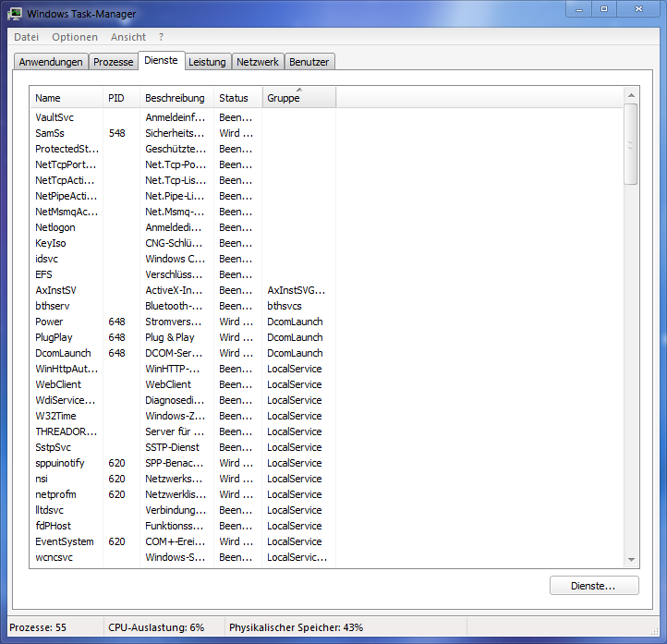Select the THREADOR... service row
The image size is (667, 644).
pos(183,431)
